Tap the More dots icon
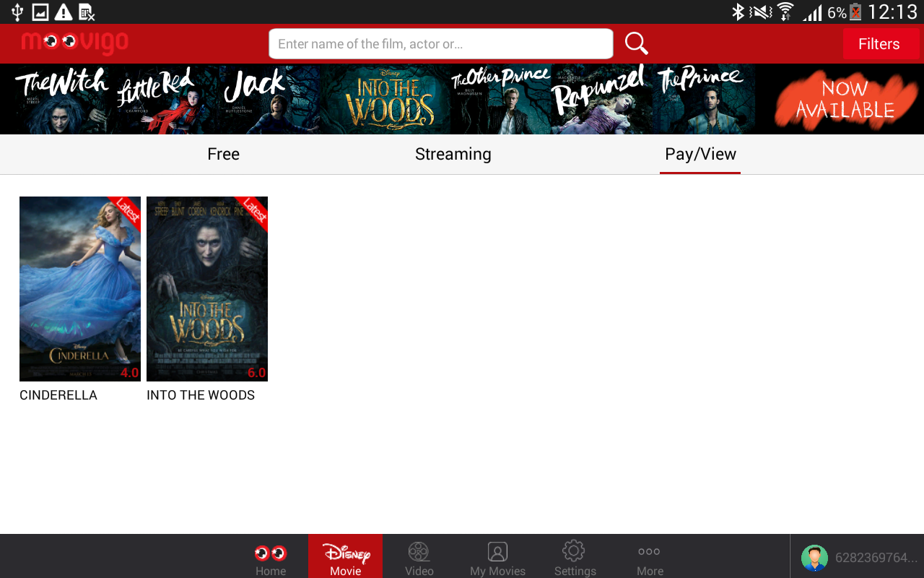The height and width of the screenshot is (578, 924). (649, 552)
